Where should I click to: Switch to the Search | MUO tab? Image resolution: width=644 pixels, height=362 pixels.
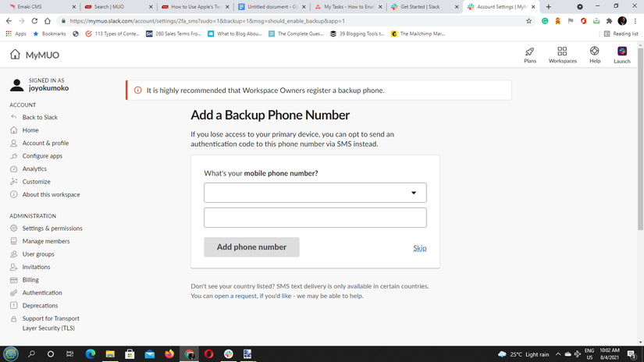119,6
